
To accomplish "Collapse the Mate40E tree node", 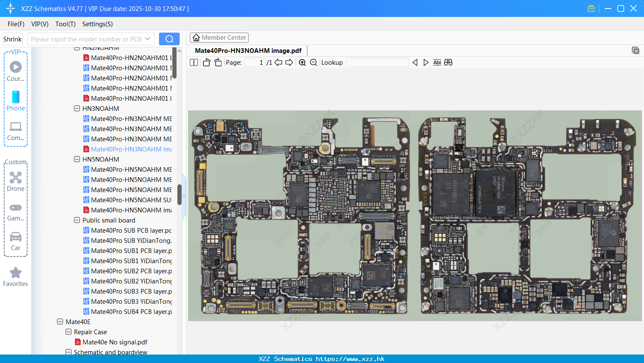I will click(x=60, y=322).
